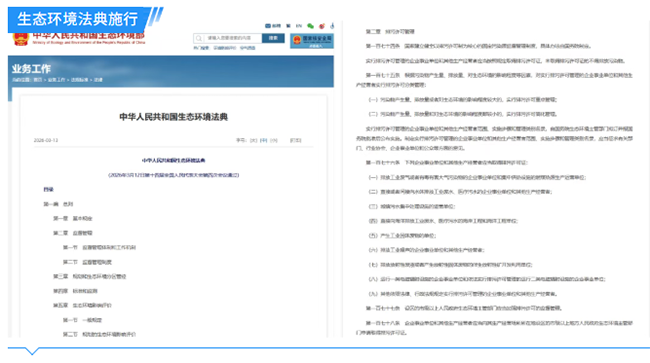This screenshot has width=650, height=363.
Task: Click the 目录 heading
Action: [49, 189]
